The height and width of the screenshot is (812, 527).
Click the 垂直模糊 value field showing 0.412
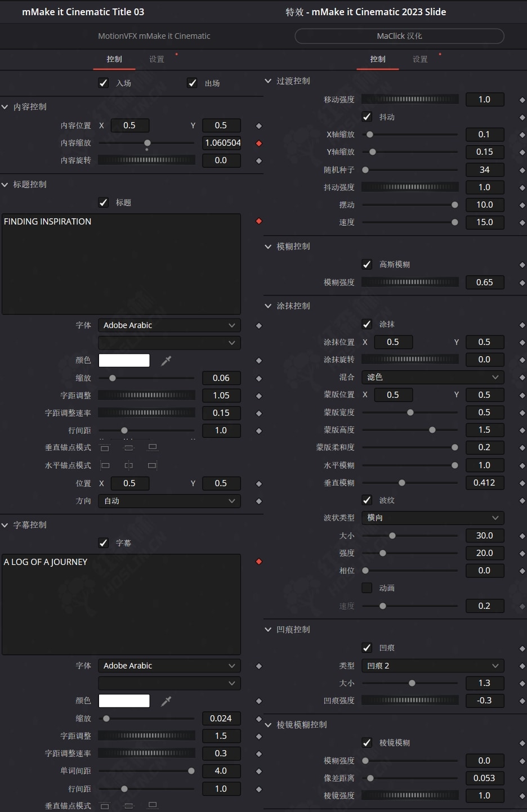pos(485,483)
